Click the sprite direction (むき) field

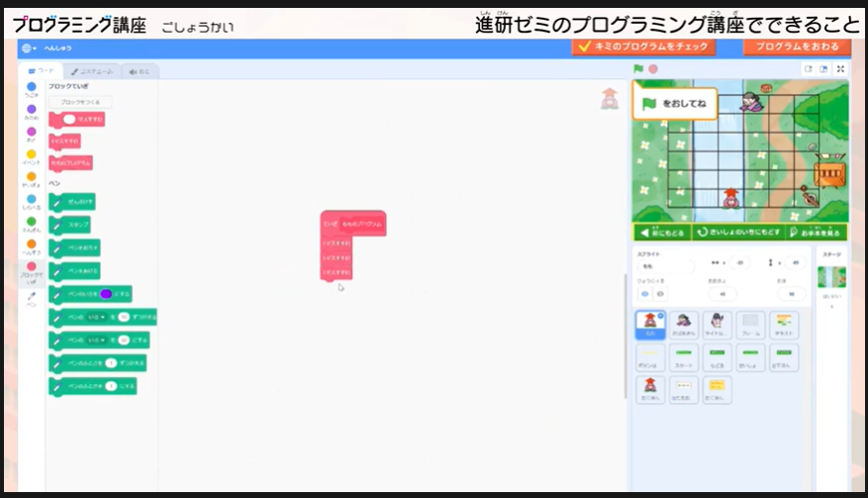[792, 294]
